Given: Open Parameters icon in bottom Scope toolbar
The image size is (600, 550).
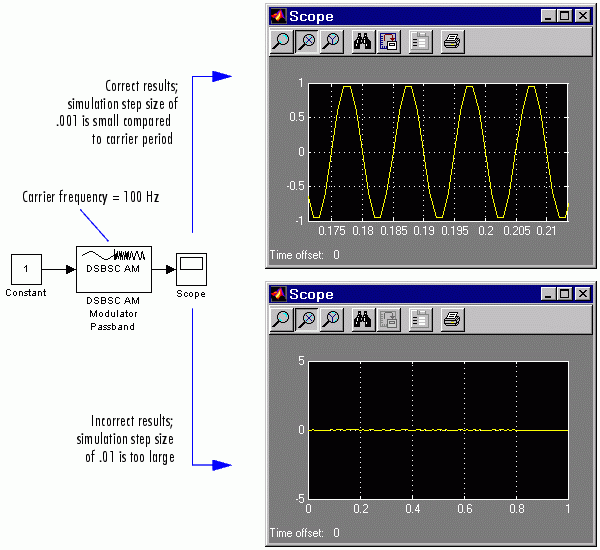Looking at the screenshot, I should coord(421,319).
